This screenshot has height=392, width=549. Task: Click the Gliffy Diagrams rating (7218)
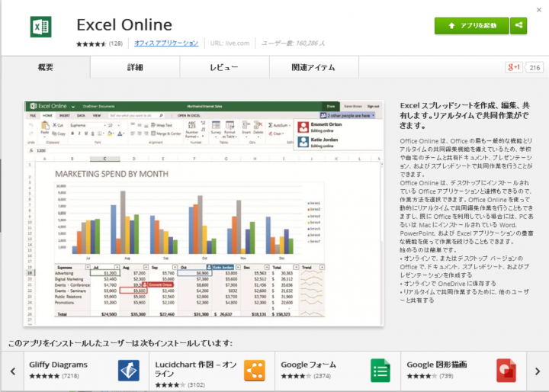click(x=54, y=376)
